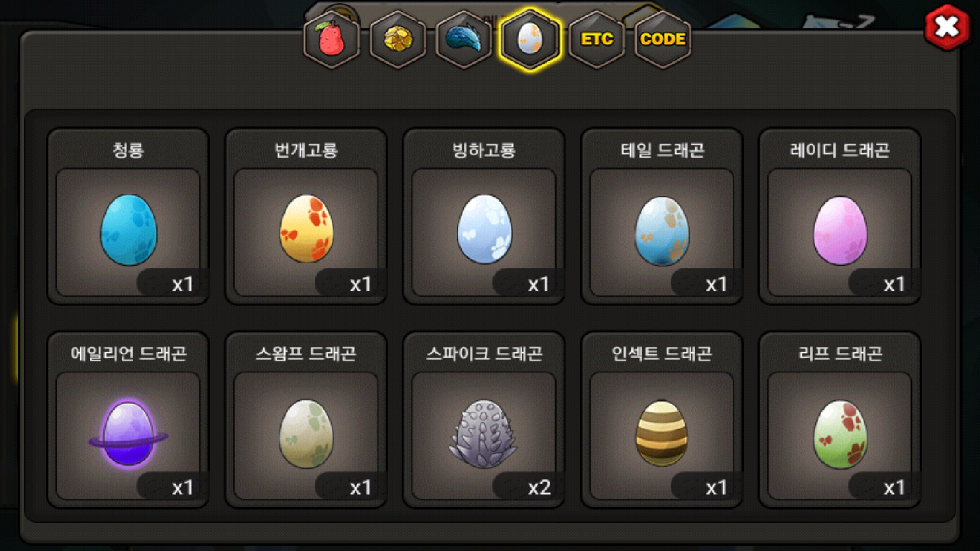This screenshot has width=980, height=551.
Task: Select the 청룡 blue egg
Action: click(128, 230)
